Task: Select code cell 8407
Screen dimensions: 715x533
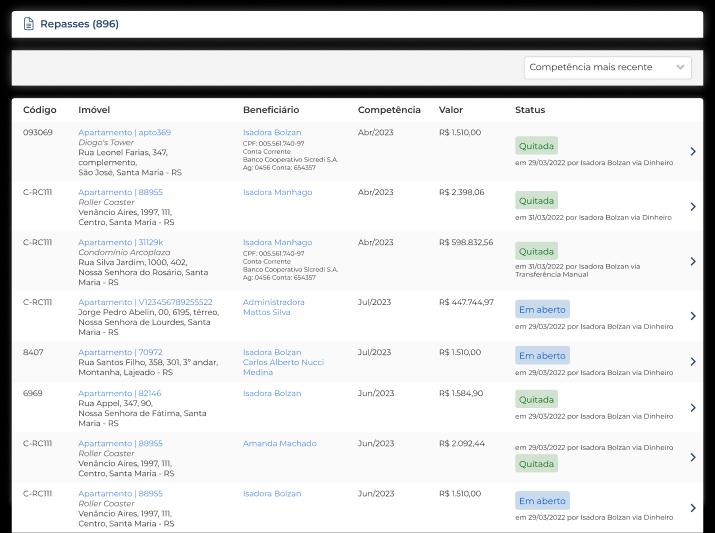Action: click(33, 352)
